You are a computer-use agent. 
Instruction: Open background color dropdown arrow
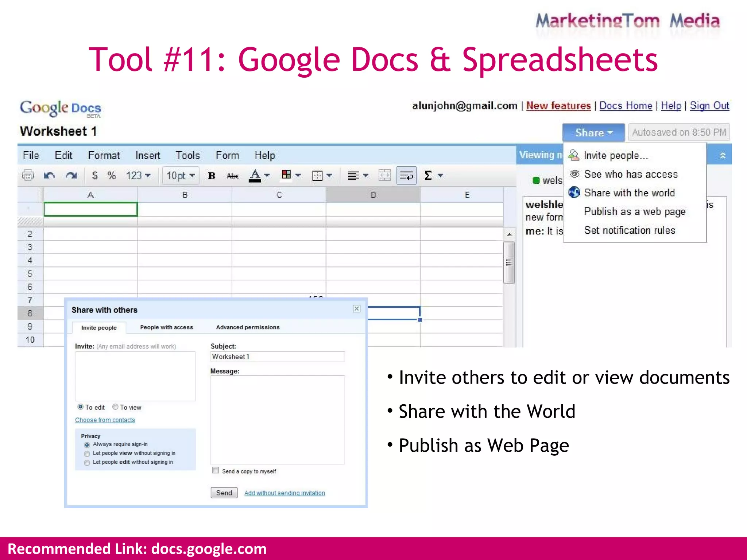point(298,175)
